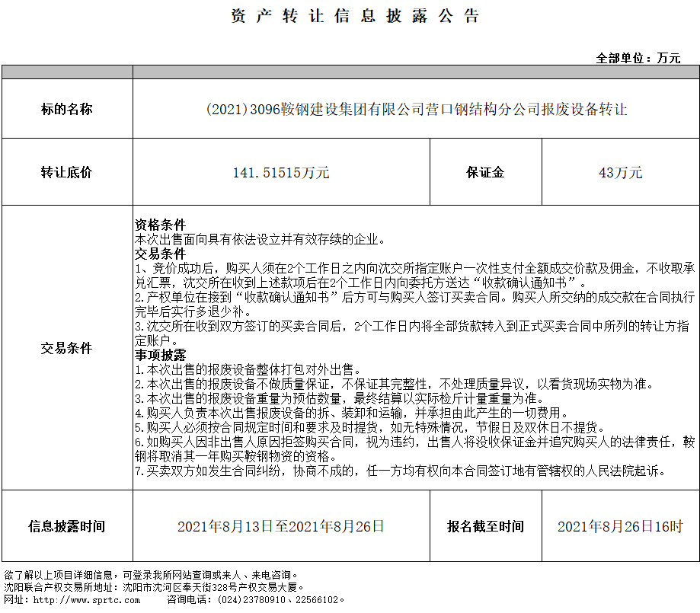Select the 交易条件 row header on the left
Screen dimensions: 700x613
tap(67, 348)
